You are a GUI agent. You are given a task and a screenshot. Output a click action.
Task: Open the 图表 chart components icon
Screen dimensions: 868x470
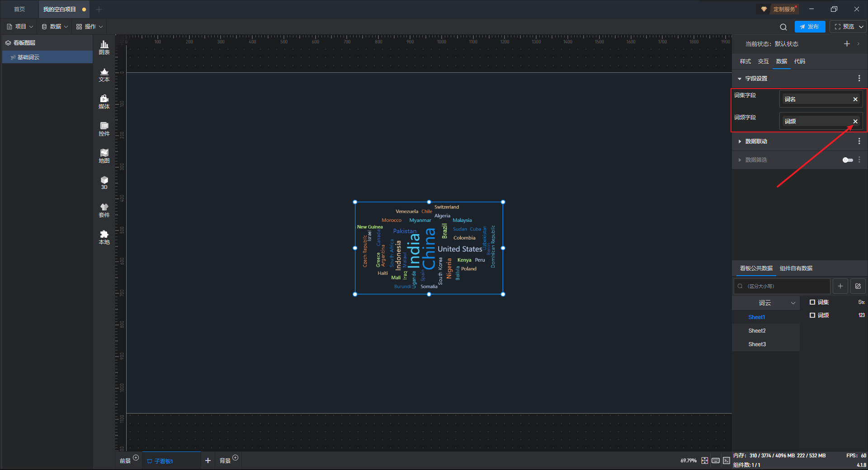pyautogui.click(x=104, y=47)
